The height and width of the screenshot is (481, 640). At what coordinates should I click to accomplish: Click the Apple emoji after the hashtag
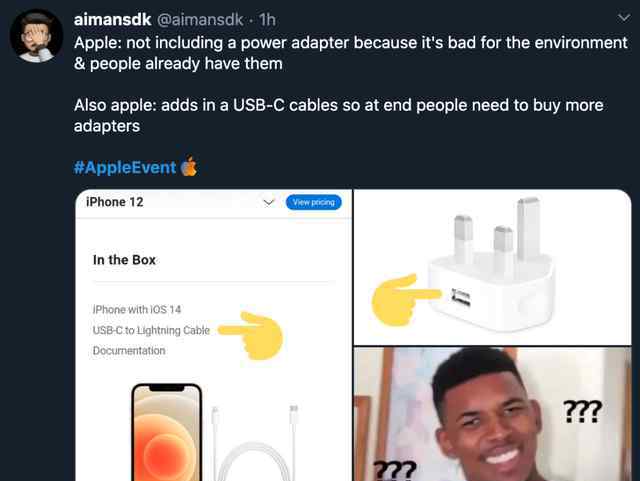tap(189, 166)
